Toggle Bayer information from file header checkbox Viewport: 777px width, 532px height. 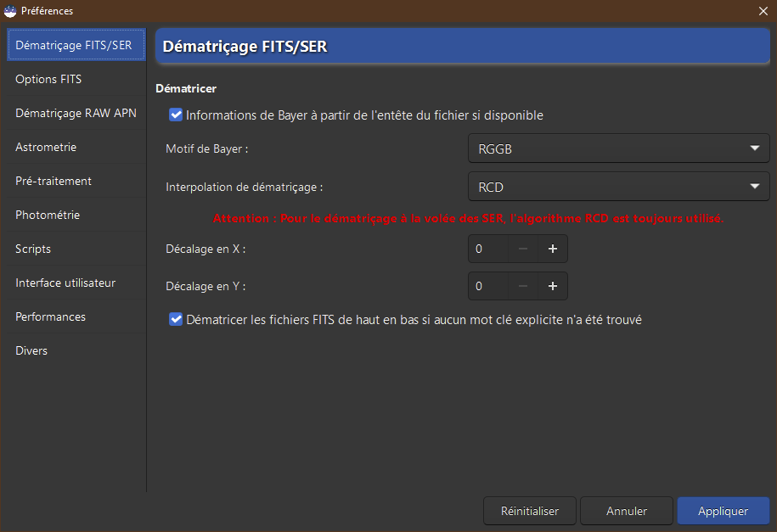pos(177,115)
